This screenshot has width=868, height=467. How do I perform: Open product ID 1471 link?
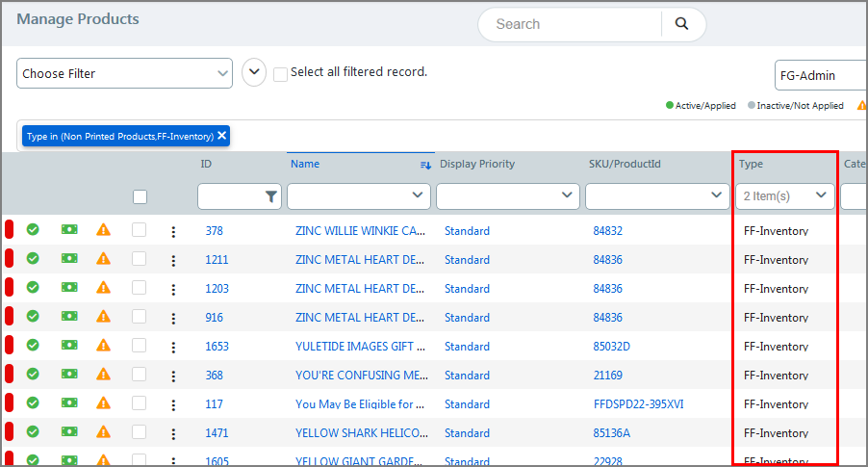coord(217,433)
